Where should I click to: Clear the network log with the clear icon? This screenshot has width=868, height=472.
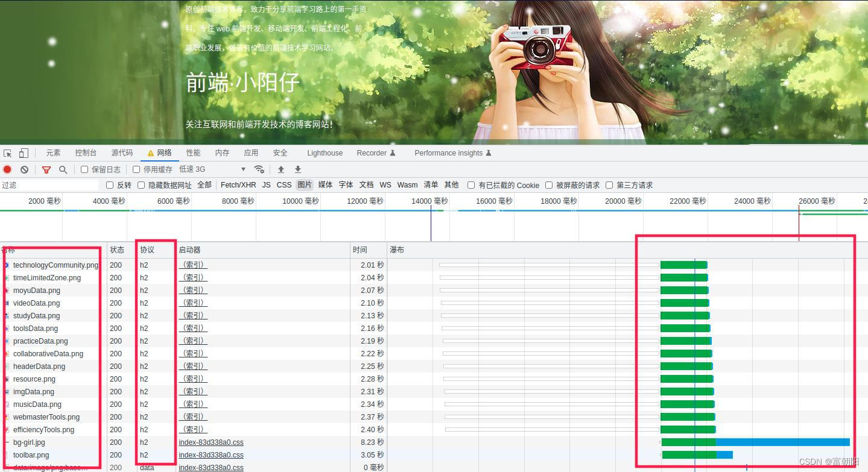[x=24, y=169]
